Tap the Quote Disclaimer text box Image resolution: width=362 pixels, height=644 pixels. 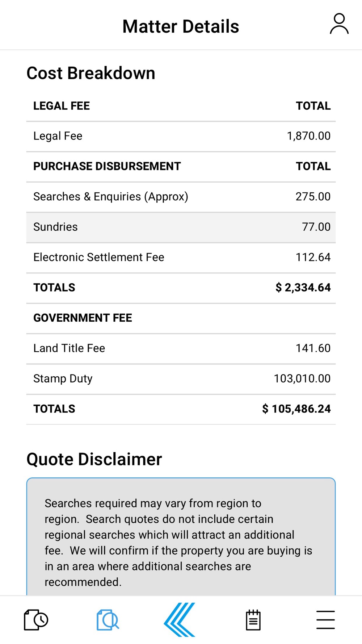[181, 537]
